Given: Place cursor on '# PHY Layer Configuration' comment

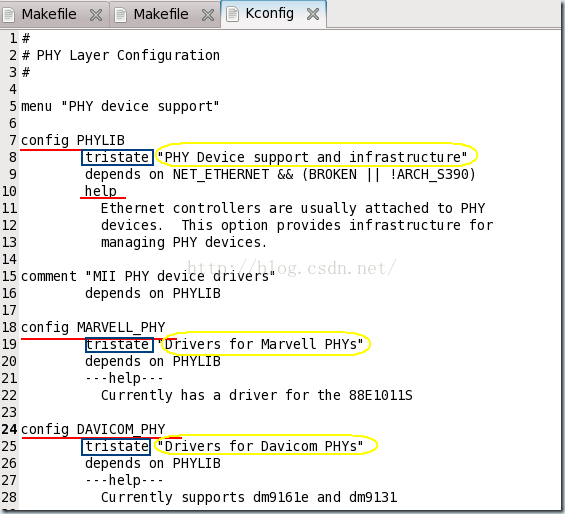Looking at the screenshot, I should click(x=121, y=56).
